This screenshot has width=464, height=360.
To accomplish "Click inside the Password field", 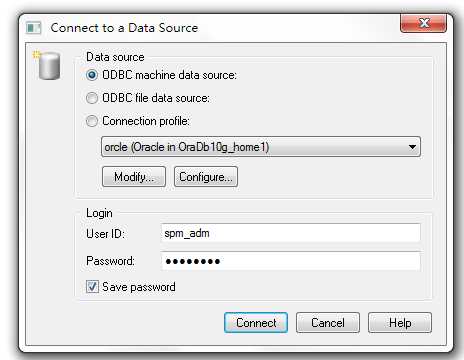I will coord(290,261).
